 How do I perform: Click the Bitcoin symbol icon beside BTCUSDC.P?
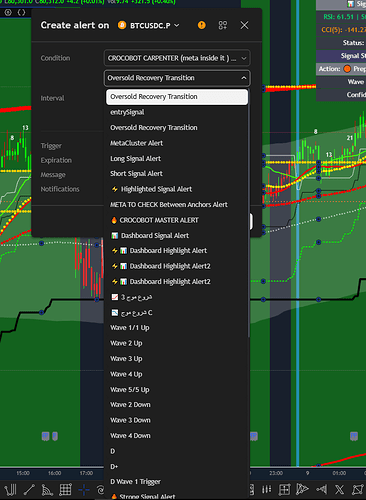pos(122,25)
